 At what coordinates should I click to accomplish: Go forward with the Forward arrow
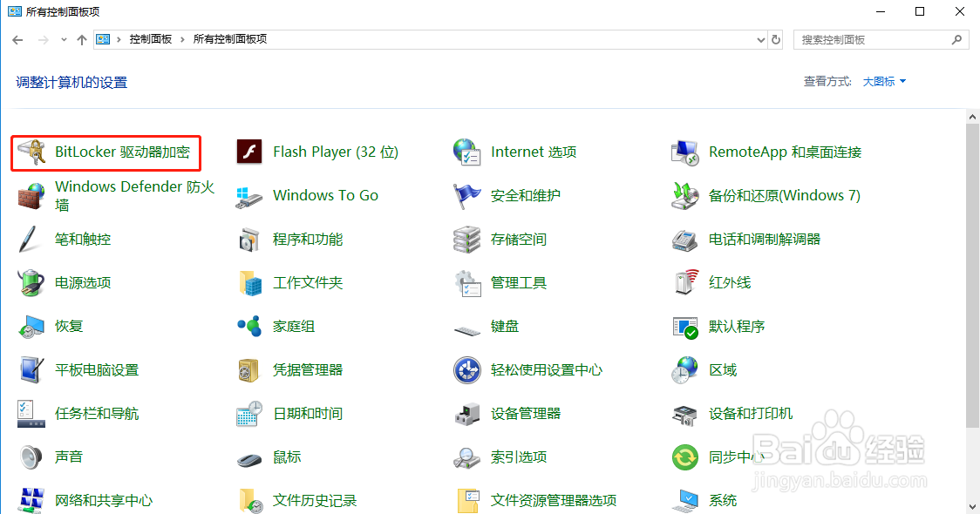click(43, 40)
